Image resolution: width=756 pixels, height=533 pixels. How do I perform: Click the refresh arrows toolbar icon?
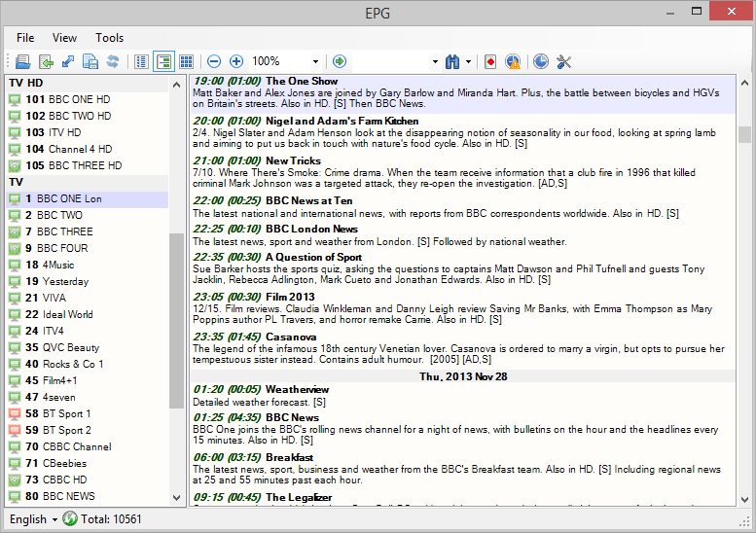[x=113, y=61]
